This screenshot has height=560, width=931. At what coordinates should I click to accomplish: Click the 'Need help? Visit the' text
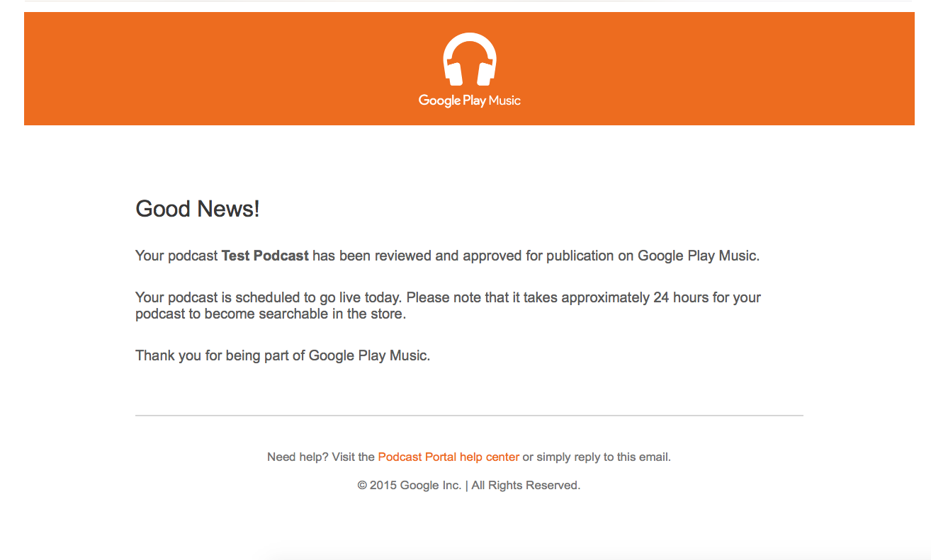pos(321,457)
